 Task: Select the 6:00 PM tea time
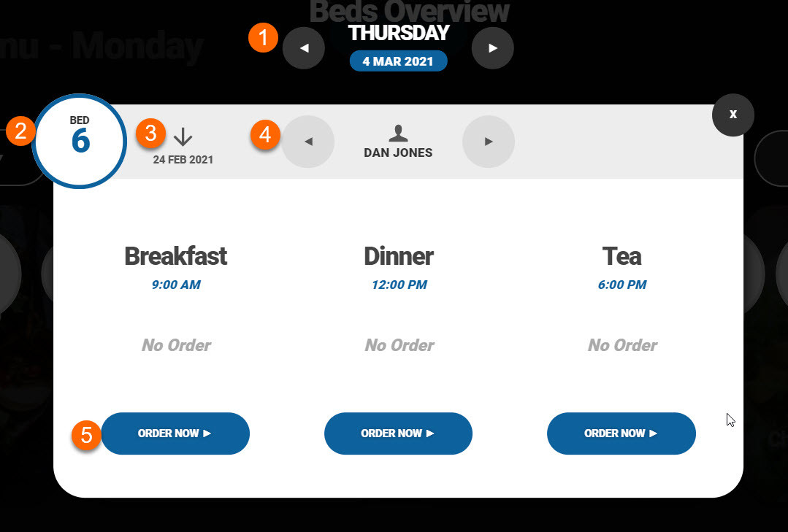622,285
